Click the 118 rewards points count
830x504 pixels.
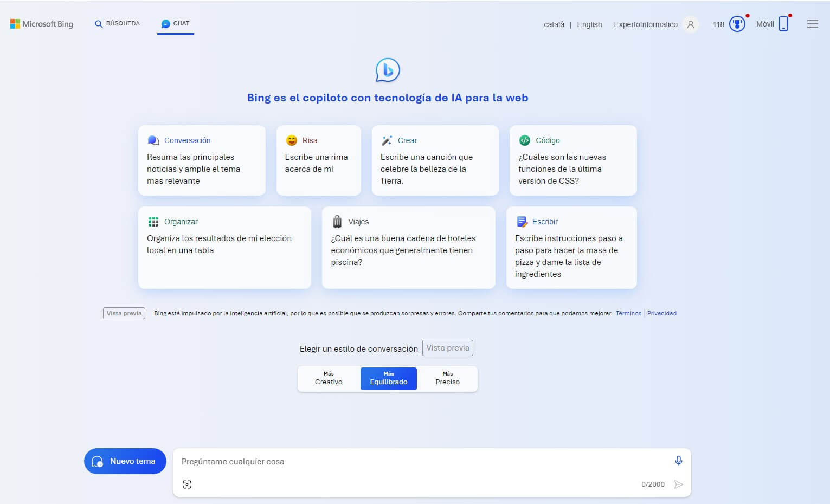(x=718, y=24)
